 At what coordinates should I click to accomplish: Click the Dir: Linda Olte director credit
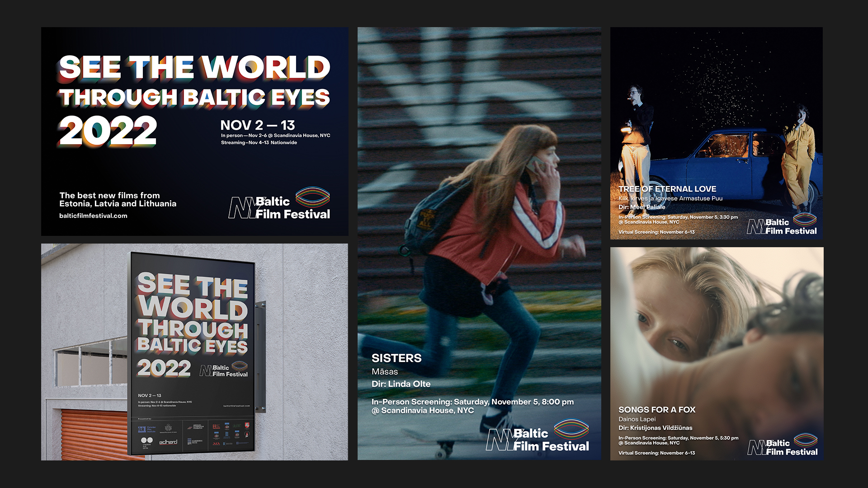(401, 384)
